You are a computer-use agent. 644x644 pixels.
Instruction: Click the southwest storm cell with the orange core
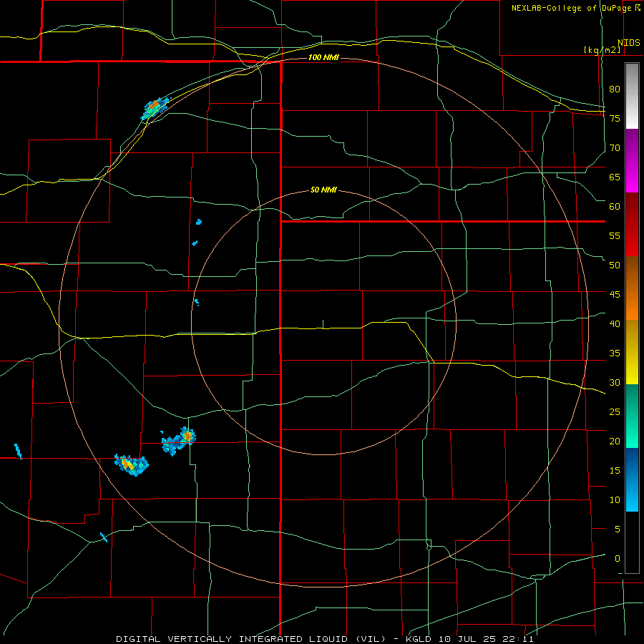pyautogui.click(x=180, y=441)
